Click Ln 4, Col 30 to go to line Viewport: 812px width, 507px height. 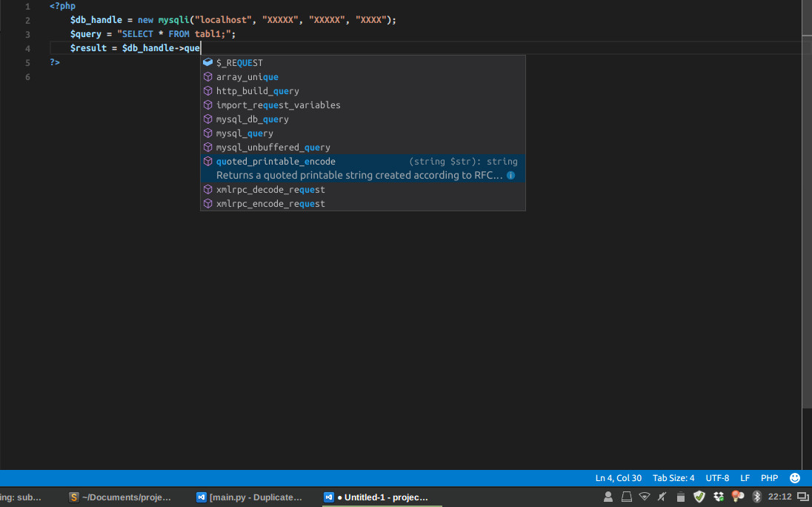(x=618, y=477)
